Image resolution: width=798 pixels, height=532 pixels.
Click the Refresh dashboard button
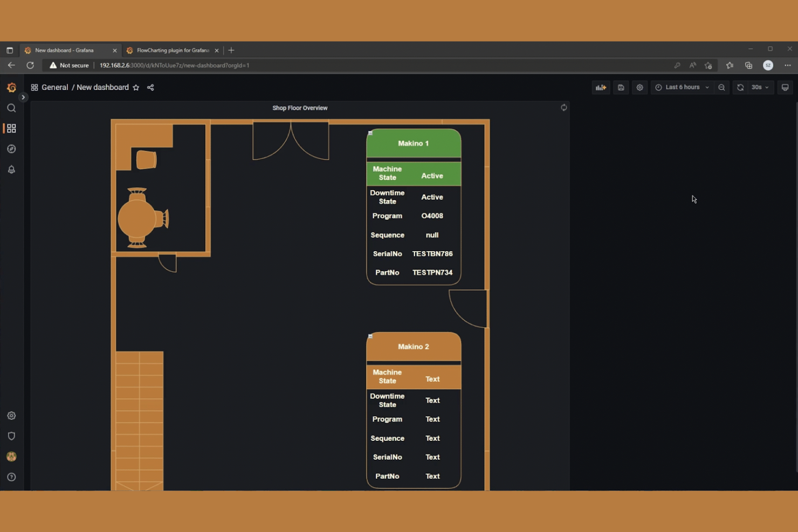coord(740,87)
